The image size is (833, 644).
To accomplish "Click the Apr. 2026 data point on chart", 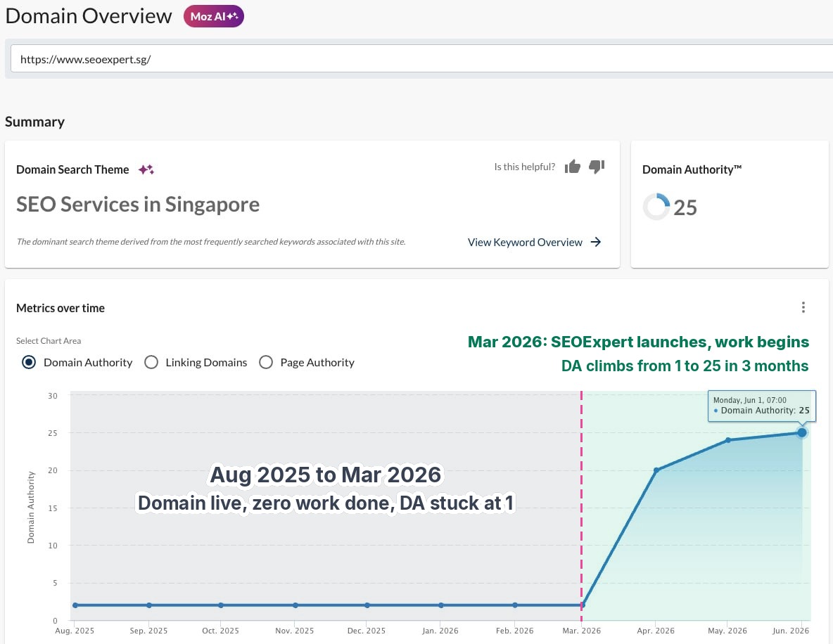I will [656, 470].
